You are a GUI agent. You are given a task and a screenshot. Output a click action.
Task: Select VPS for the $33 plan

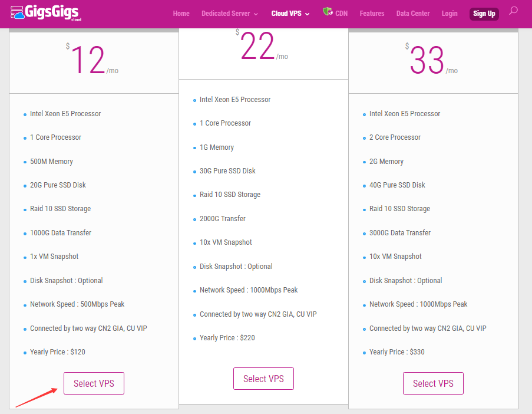[x=433, y=383]
